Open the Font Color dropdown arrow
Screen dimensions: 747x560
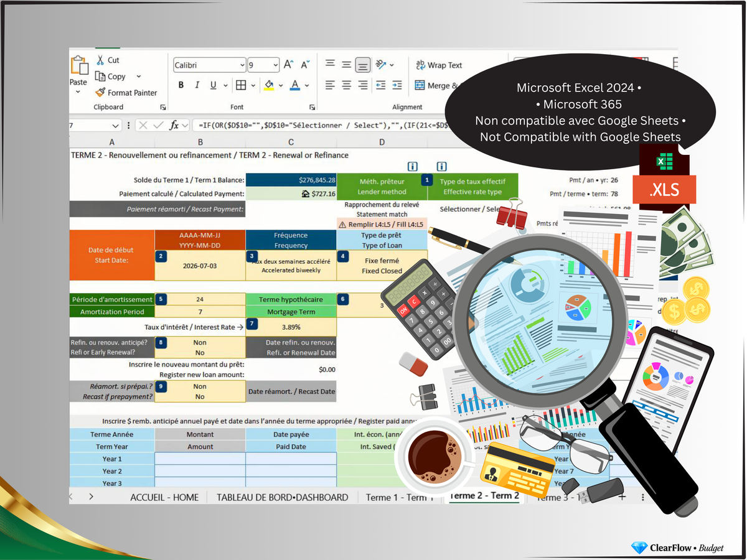(x=308, y=85)
